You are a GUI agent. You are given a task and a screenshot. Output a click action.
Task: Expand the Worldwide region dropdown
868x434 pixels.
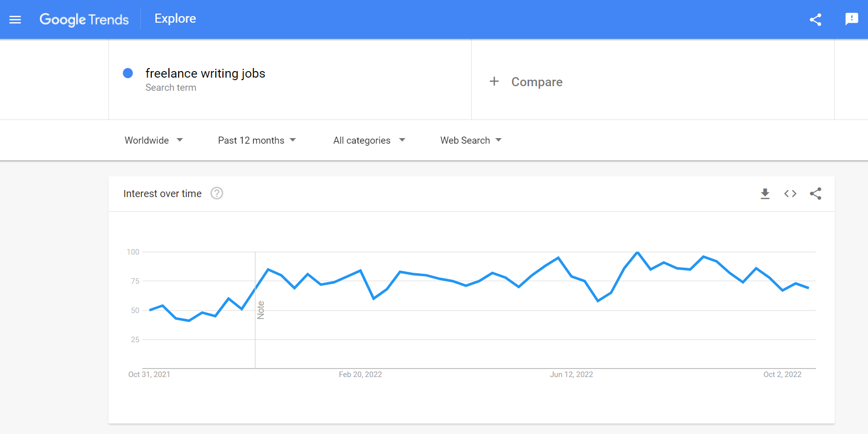click(153, 140)
